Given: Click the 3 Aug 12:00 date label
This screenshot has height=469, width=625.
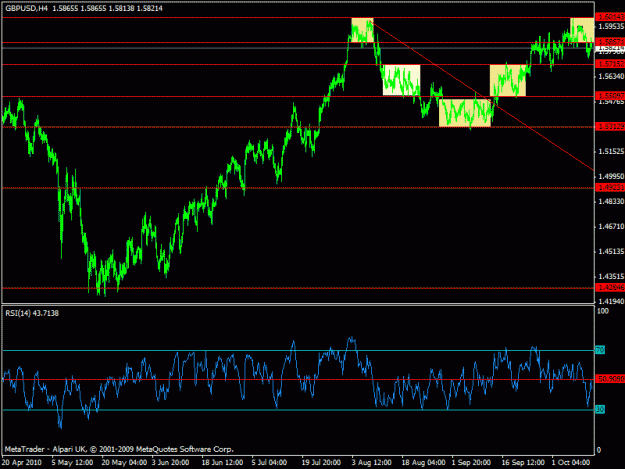Looking at the screenshot, I should click(x=371, y=463).
